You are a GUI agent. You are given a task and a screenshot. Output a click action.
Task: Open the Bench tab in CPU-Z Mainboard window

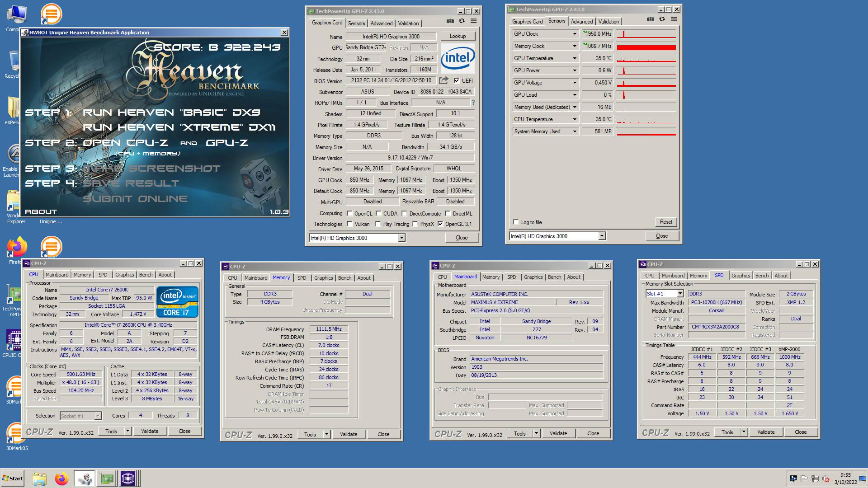click(x=554, y=277)
